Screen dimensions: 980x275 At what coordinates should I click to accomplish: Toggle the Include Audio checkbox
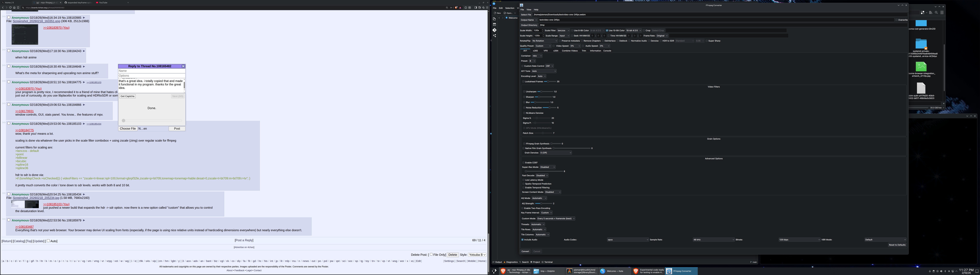(522, 240)
